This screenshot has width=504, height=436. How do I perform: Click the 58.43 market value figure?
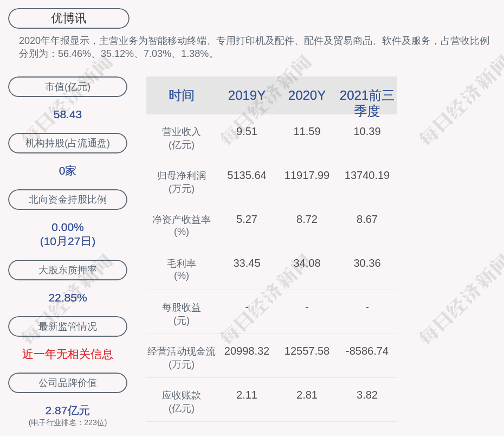point(68,114)
